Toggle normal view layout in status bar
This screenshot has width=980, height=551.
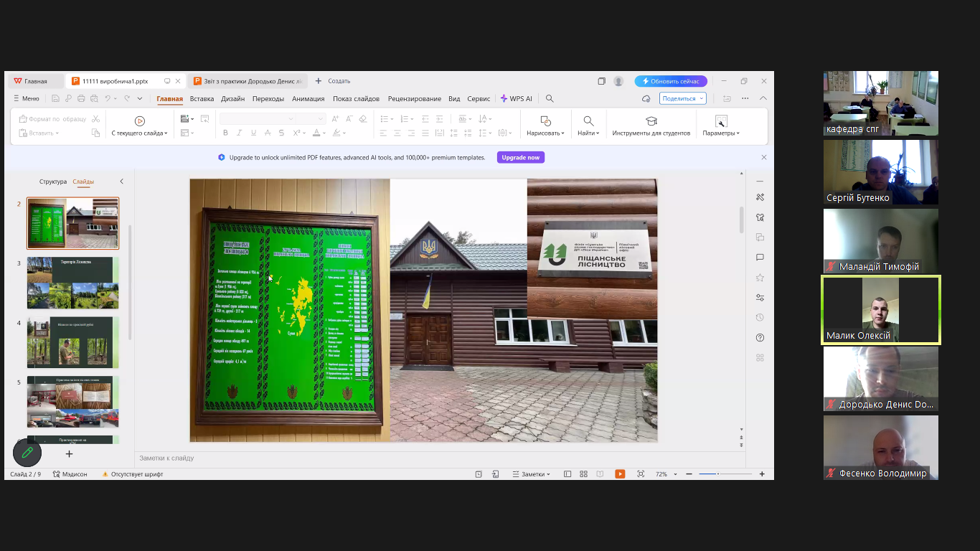(x=567, y=474)
